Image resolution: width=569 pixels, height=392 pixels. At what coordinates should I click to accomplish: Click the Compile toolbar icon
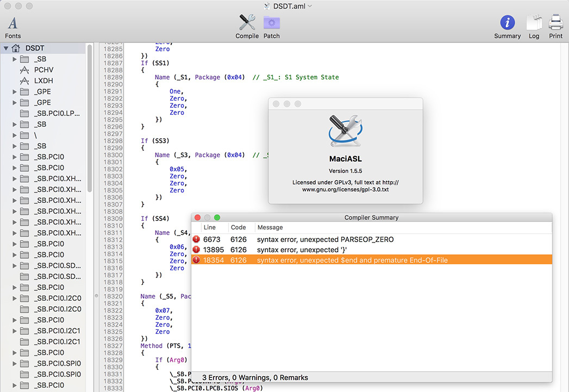(247, 27)
